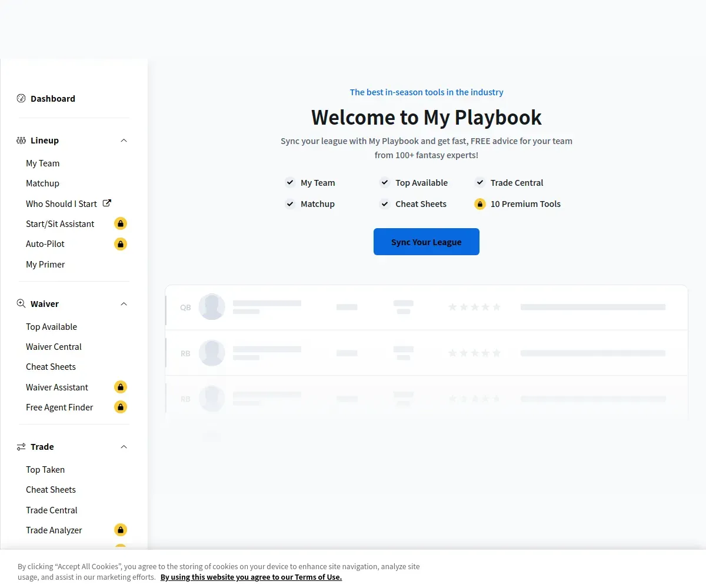Click the checkmark icon beside Trade Central feature
The width and height of the screenshot is (706, 588).
pos(480,182)
